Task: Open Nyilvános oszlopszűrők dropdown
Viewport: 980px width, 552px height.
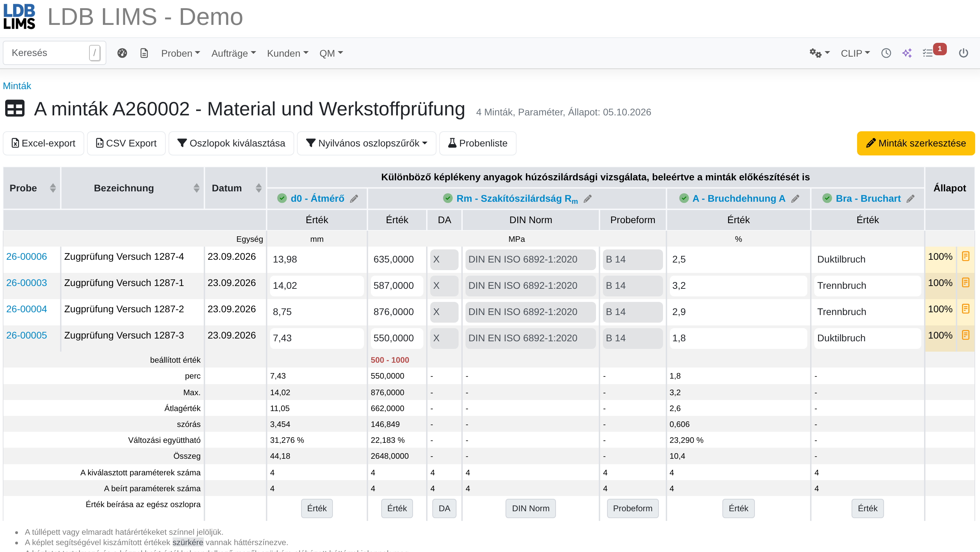Action: click(x=366, y=143)
